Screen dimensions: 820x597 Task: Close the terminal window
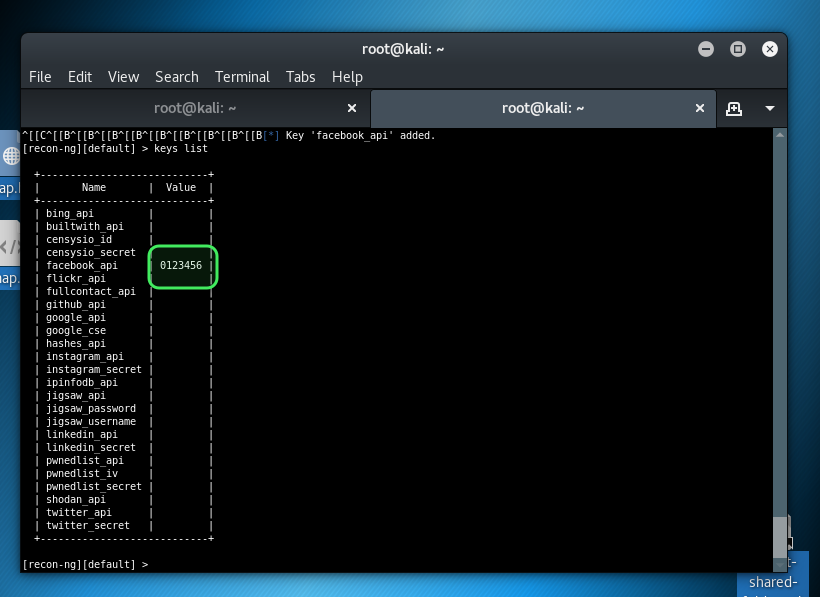[768, 48]
